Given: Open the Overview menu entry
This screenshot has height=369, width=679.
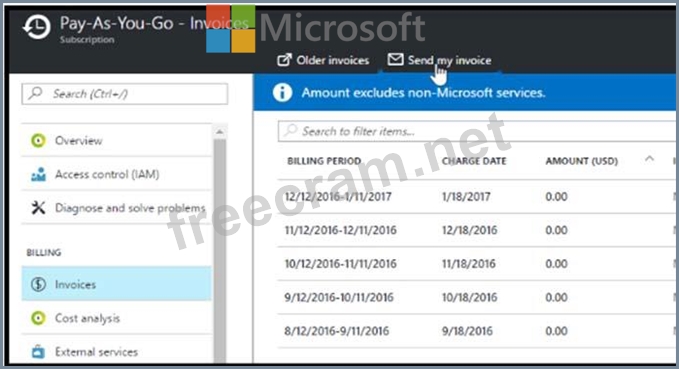Looking at the screenshot, I should point(116,140).
